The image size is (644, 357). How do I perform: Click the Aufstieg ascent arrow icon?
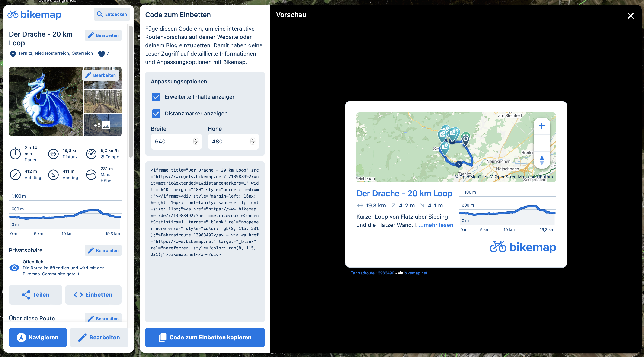(15, 175)
